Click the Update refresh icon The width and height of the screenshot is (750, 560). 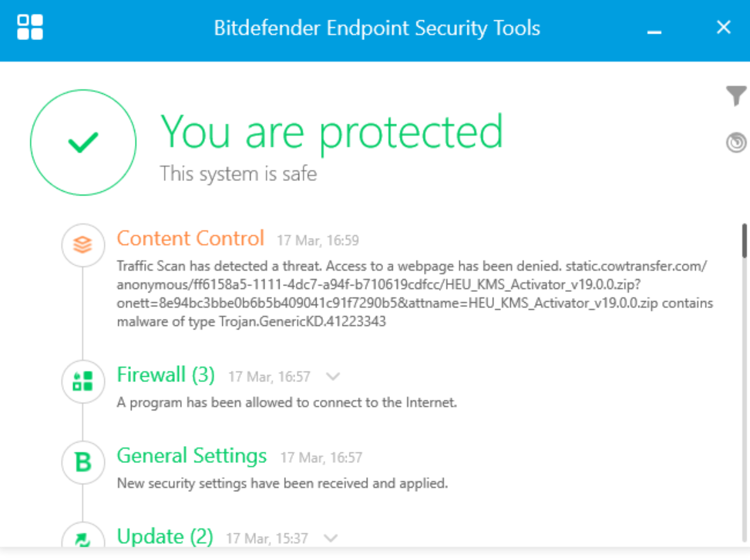(x=82, y=538)
